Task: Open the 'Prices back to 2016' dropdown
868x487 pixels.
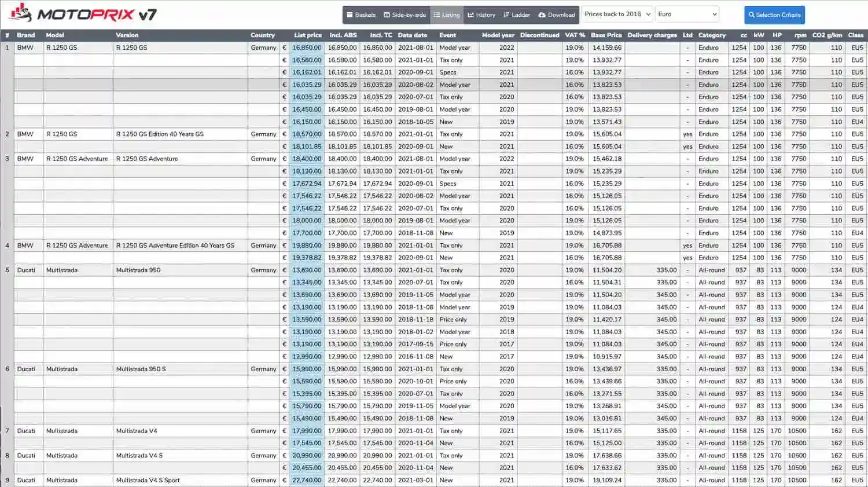Action: tap(617, 14)
